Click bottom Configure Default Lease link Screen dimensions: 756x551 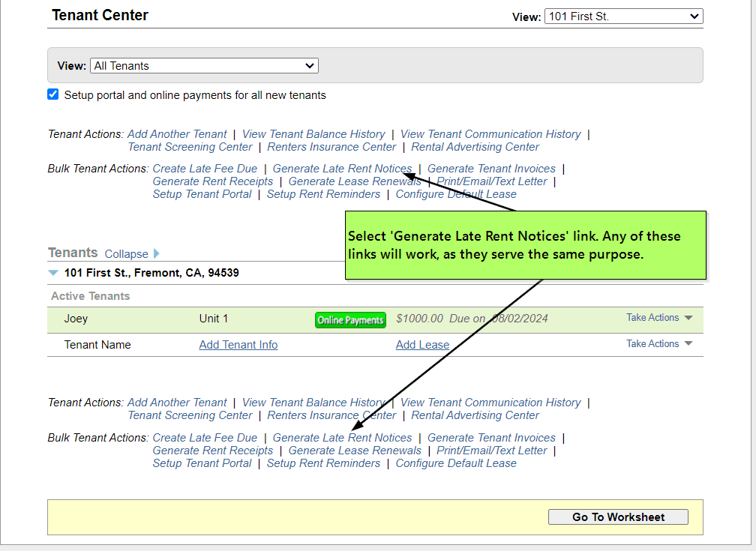point(456,463)
